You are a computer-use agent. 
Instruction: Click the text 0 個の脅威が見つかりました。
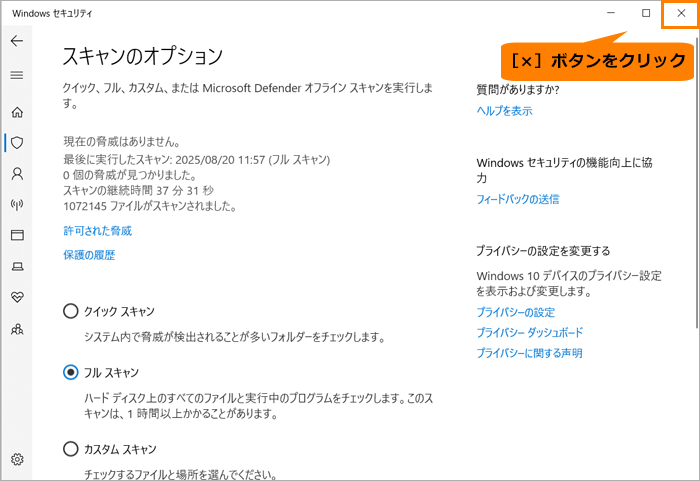tap(130, 175)
